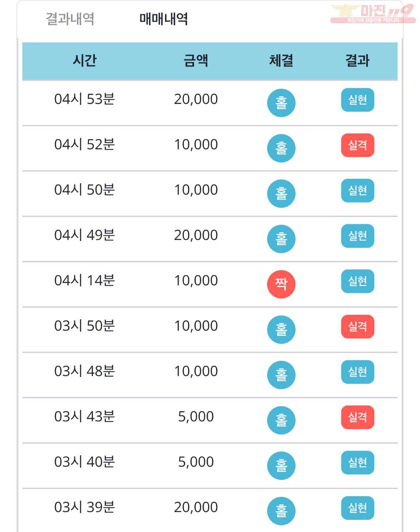Screen dimensions: 420x532
Task: Click the 실현 badge for 04시 50분
Action: coord(358,191)
